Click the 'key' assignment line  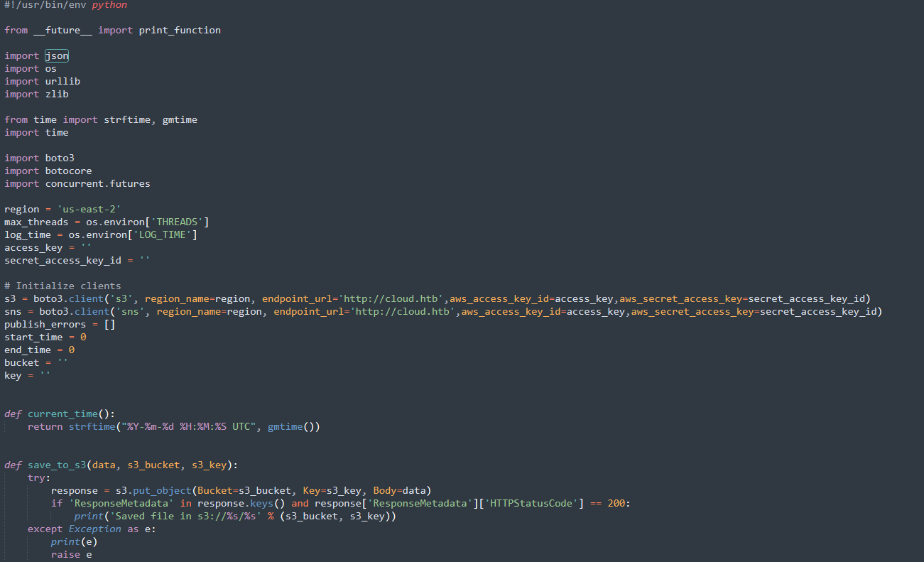(x=28, y=376)
